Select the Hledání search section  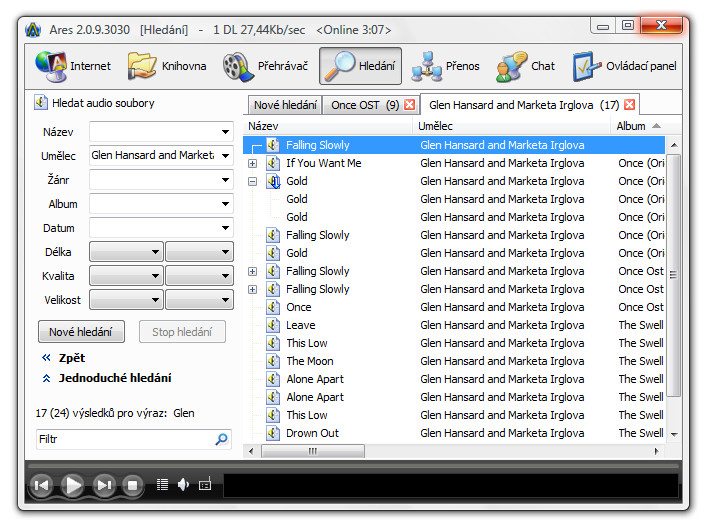[360, 66]
